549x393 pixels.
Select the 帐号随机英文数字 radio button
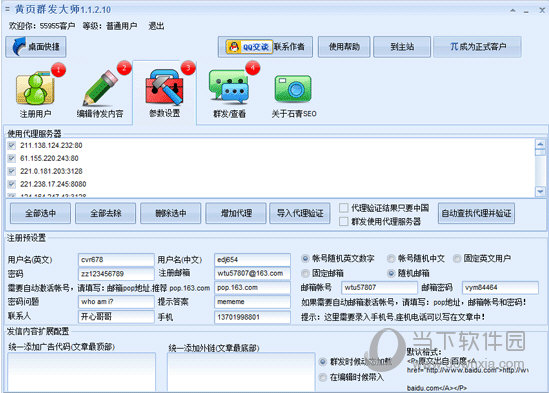305,258
